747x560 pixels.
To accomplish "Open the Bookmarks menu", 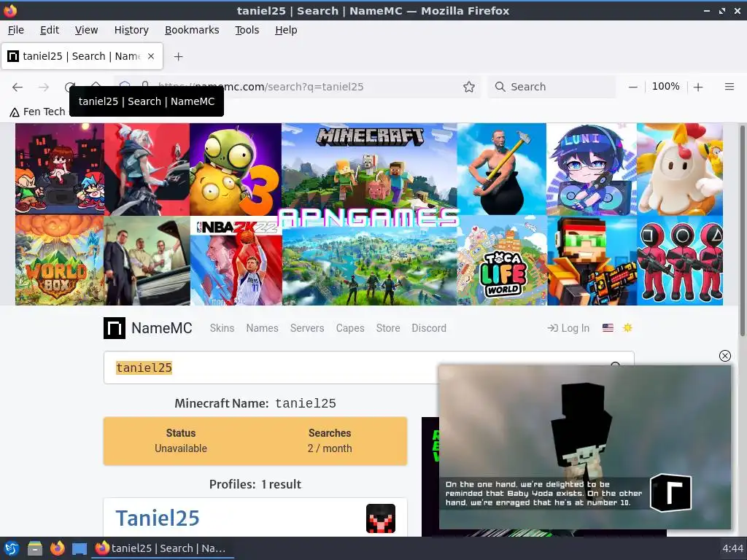I will [192, 30].
